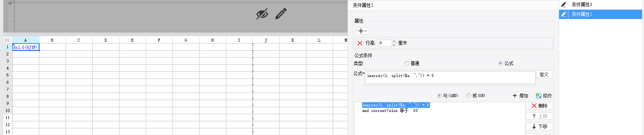Click the 行高 value input field
The width and height of the screenshot is (644, 135).
385,43
